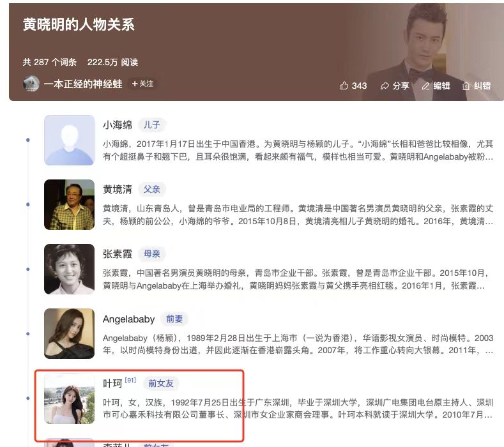Click the 前女友 tag beside 叶珂
504x447 pixels.
click(161, 383)
